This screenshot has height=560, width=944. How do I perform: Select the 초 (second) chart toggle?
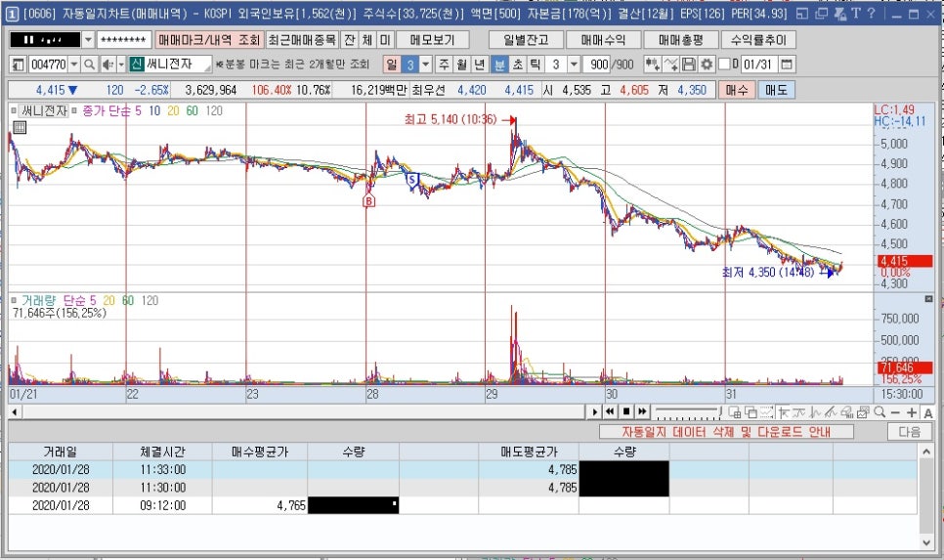(x=518, y=65)
